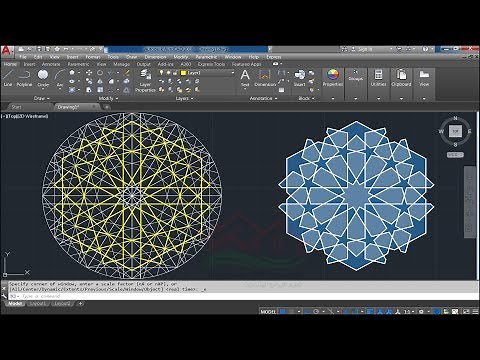Click the Move tool in Modify panel
The height and width of the screenshot is (360, 480).
point(89,73)
